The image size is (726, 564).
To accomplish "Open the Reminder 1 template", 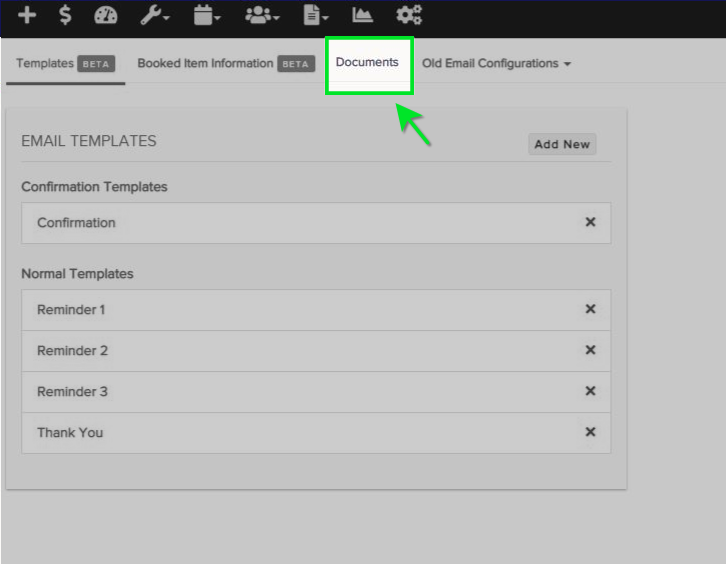I will pos(316,310).
